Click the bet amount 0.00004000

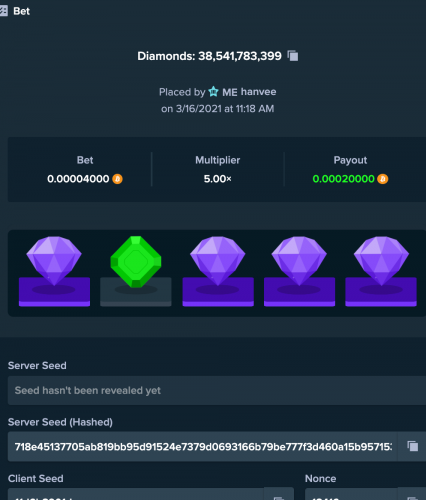click(x=78, y=179)
